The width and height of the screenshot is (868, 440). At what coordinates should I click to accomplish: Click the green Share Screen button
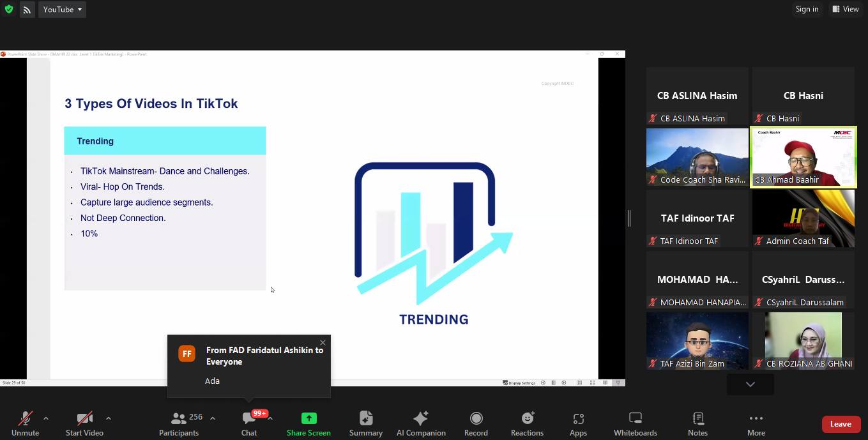click(x=308, y=423)
